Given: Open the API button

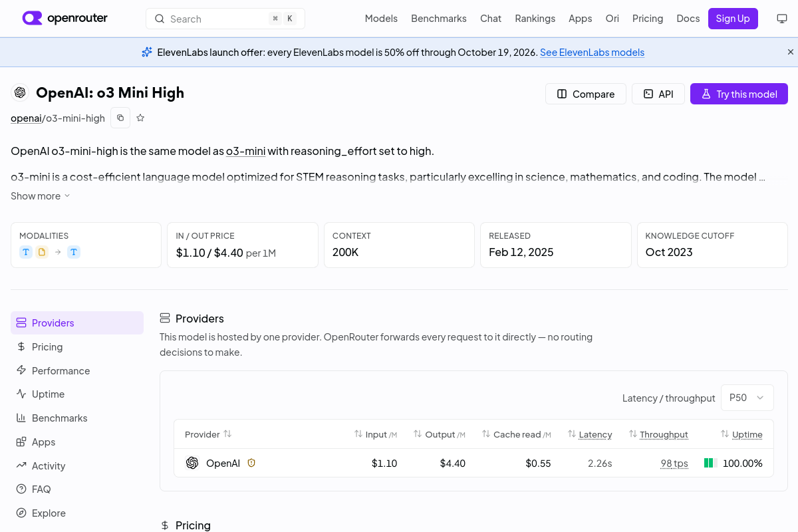Looking at the screenshot, I should pyautogui.click(x=658, y=94).
